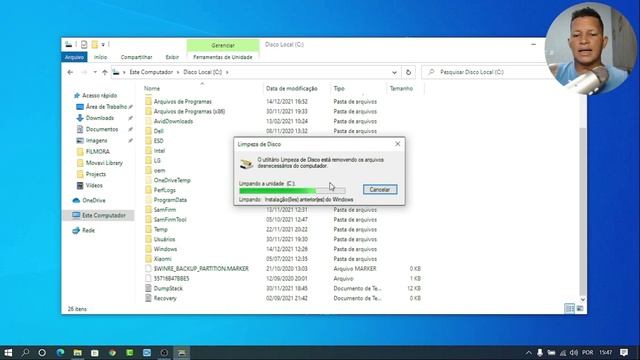
Task: Select the Xiaomi folder
Action: [x=162, y=259]
